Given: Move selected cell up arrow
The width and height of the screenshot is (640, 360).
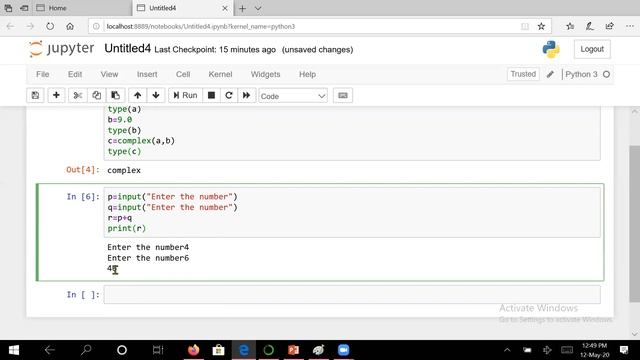Looking at the screenshot, I should click(x=138, y=96).
